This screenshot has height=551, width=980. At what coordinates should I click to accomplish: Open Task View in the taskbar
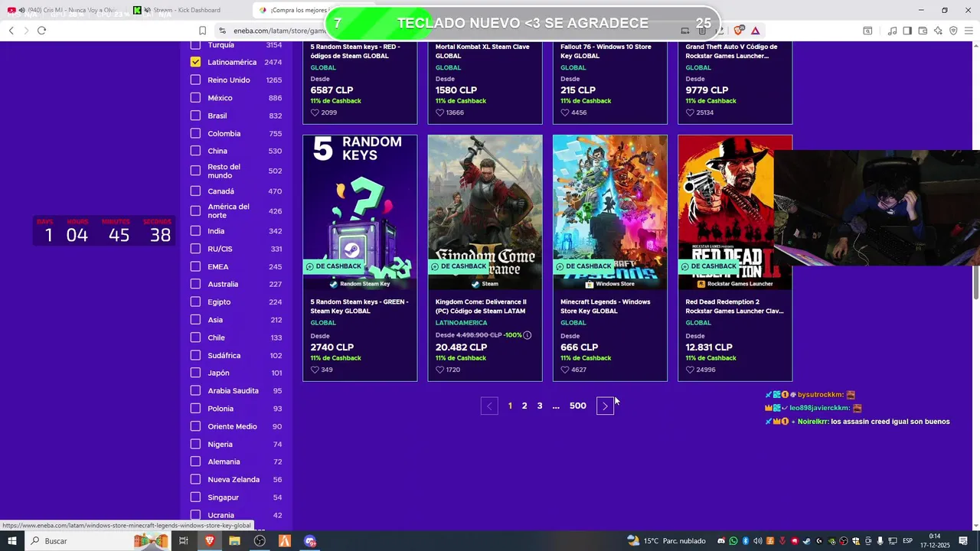(184, 541)
